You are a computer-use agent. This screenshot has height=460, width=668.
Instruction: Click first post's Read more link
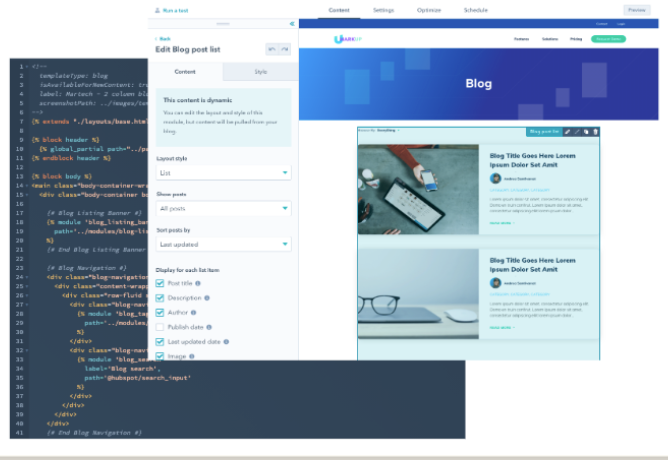[x=502, y=223]
